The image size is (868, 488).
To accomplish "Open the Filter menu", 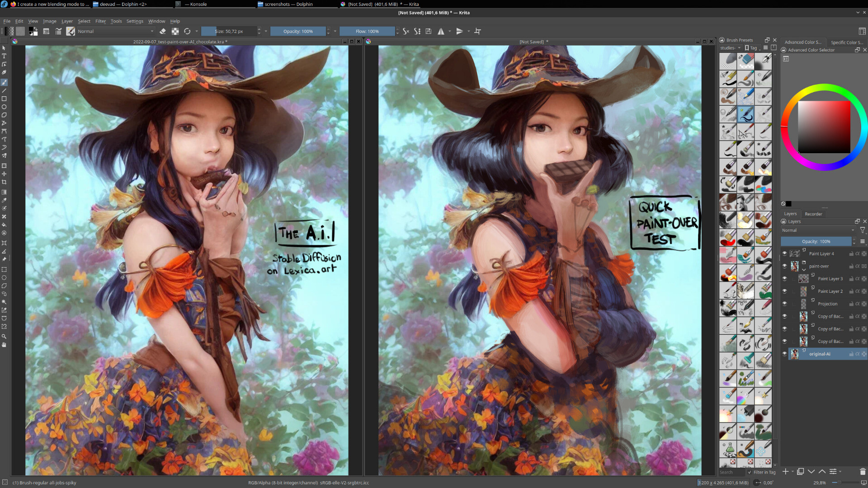I will 100,21.
